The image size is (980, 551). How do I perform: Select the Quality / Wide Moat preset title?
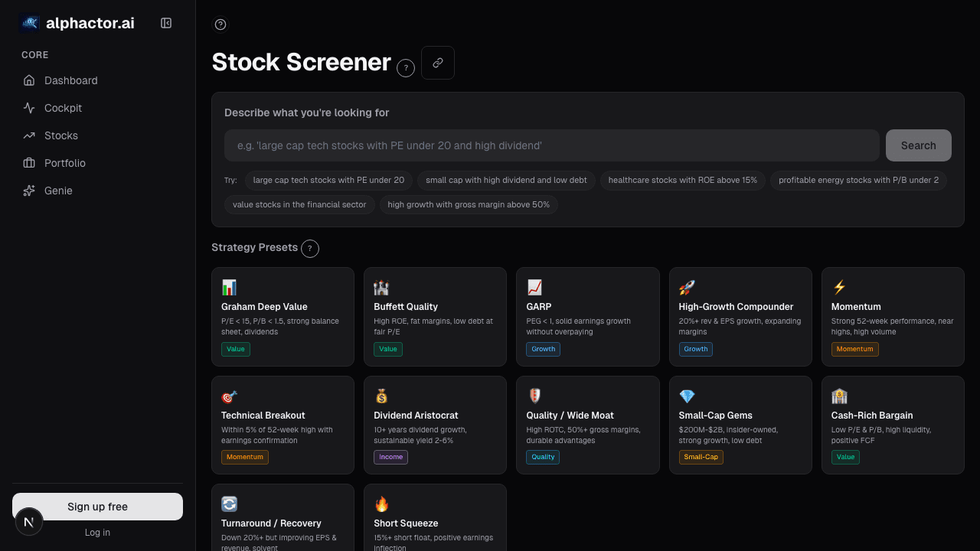(x=570, y=416)
